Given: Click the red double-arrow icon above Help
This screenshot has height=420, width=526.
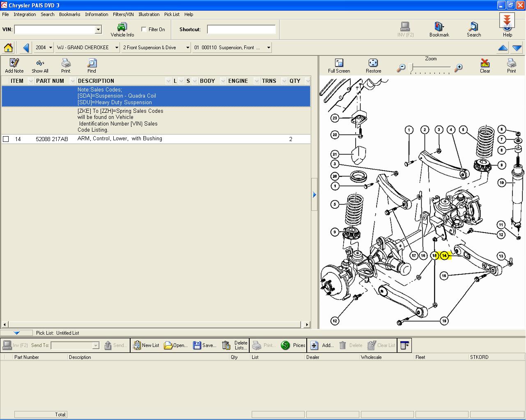Looking at the screenshot, I should coord(507,20).
